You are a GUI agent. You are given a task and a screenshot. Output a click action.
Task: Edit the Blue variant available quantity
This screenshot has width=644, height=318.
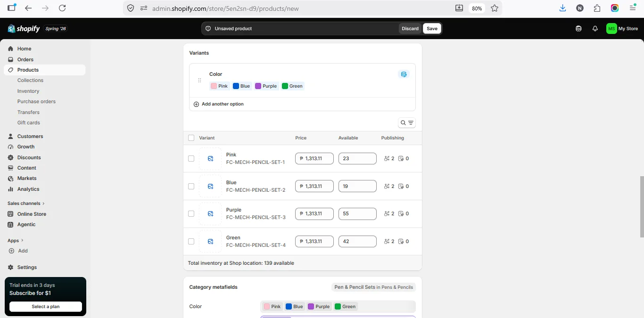click(x=357, y=186)
